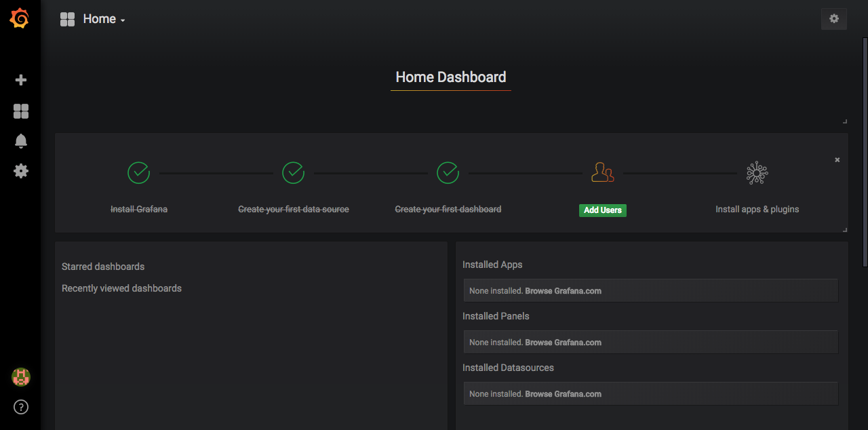This screenshot has width=868, height=430.
Task: Click the Install apps & plugins icon
Action: click(757, 173)
